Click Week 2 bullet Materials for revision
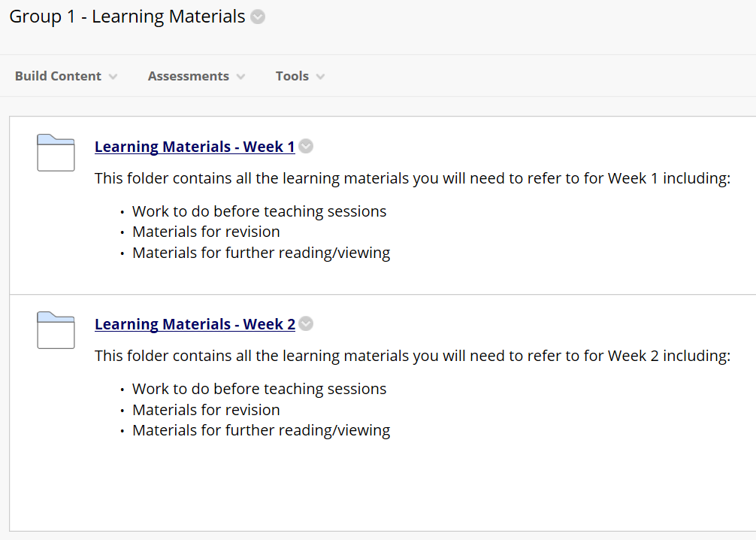Screen dimensions: 756x540 (x=207, y=410)
